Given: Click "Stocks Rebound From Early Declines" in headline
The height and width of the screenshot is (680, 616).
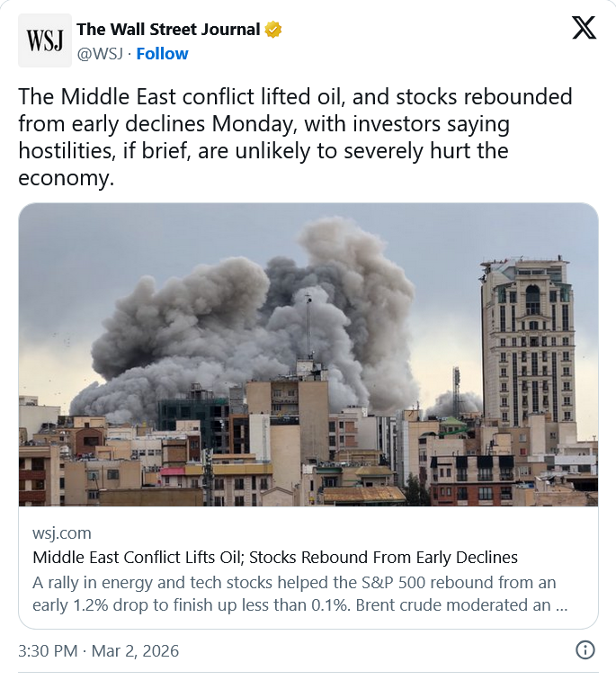Looking at the screenshot, I should tap(395, 558).
